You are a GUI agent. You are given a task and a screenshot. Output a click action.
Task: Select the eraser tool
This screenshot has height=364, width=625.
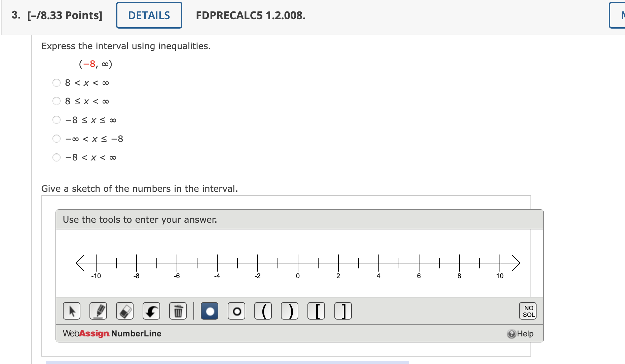pos(124,311)
